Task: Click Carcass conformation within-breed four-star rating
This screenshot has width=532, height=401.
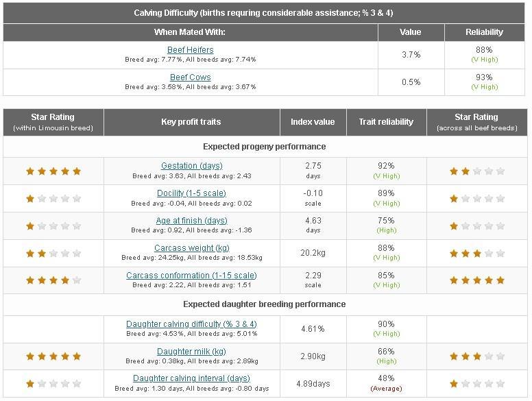Action: point(53,280)
